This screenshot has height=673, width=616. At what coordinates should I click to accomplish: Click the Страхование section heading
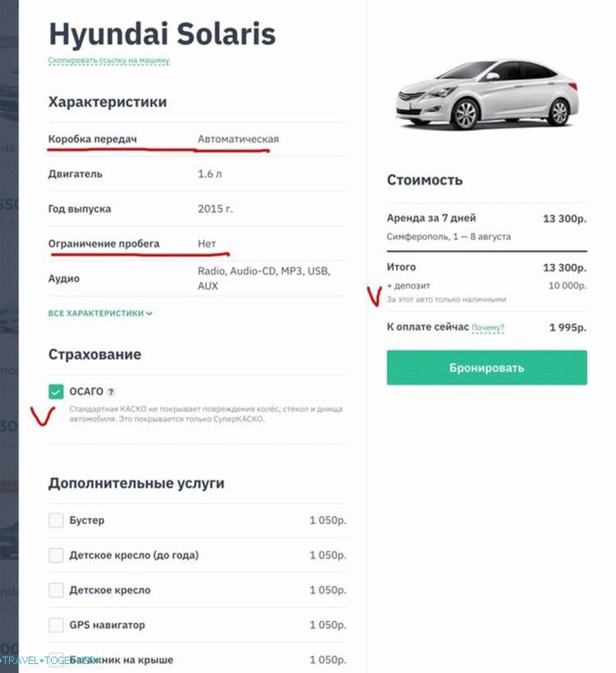94,354
